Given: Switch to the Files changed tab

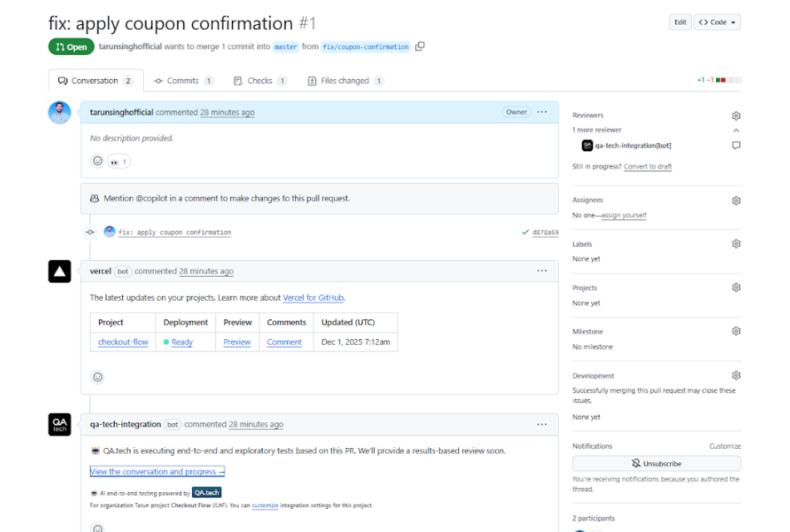Looking at the screenshot, I should [x=345, y=81].
